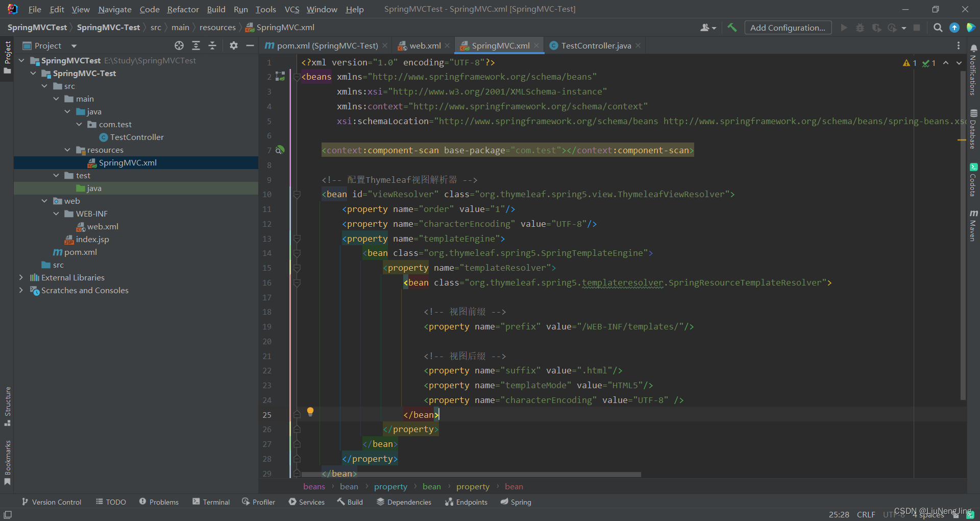Click Add Configuration button

(x=788, y=28)
